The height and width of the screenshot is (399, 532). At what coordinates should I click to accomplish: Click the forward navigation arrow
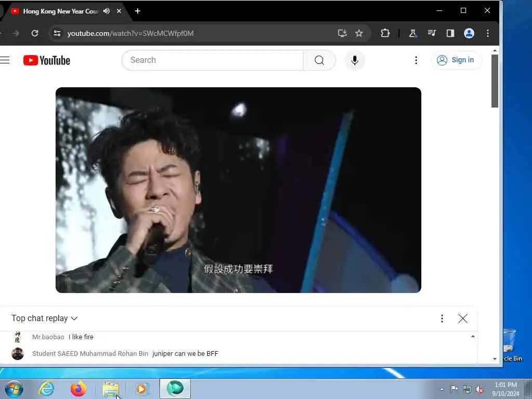tap(16, 33)
